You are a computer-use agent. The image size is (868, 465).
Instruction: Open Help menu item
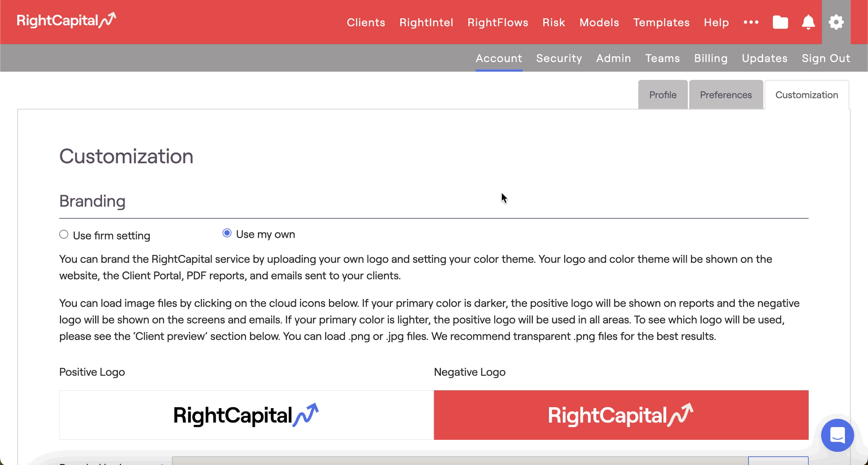tap(717, 23)
